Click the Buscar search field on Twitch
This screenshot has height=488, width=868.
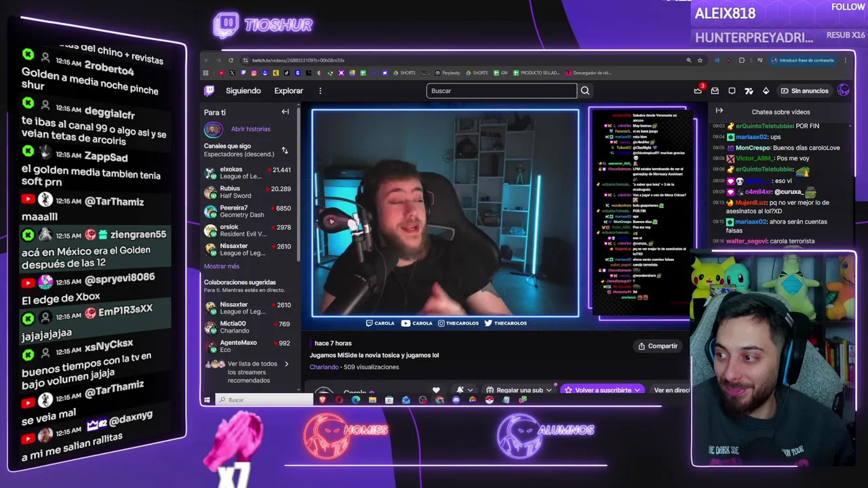pyautogui.click(x=501, y=91)
